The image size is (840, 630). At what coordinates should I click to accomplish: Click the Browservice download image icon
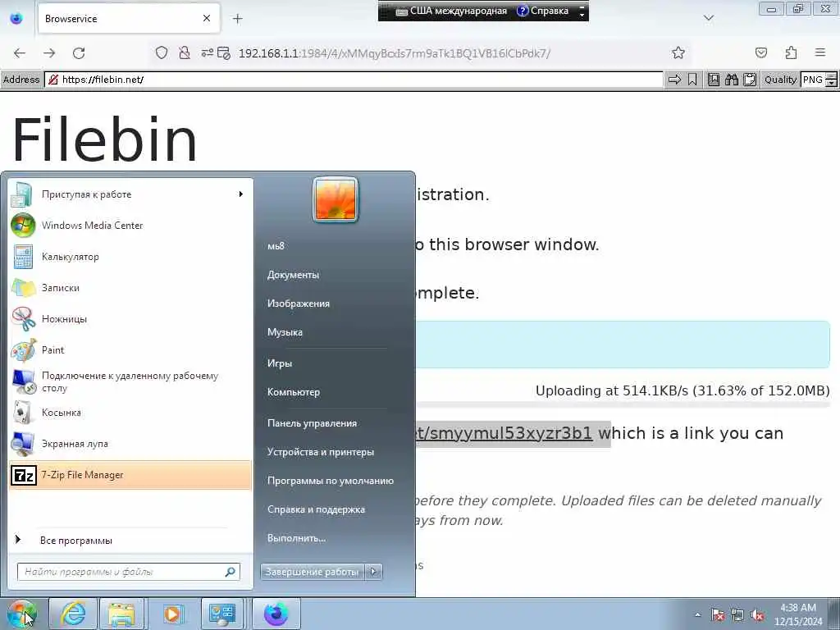[x=714, y=80]
